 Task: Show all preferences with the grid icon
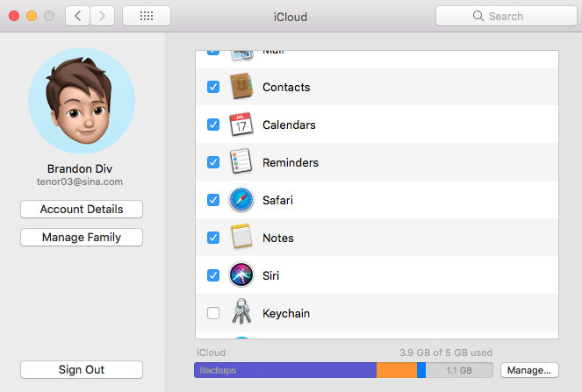(x=147, y=16)
